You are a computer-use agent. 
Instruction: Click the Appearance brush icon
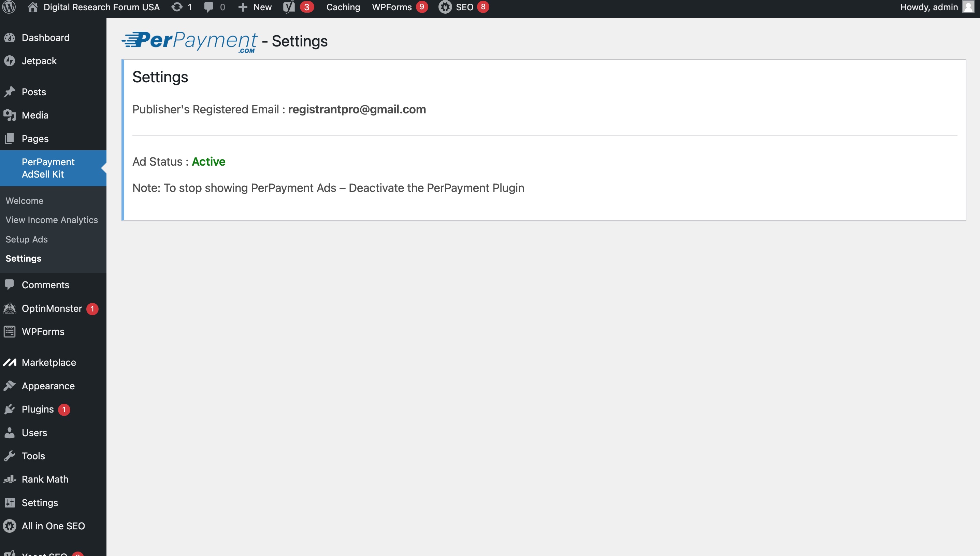pyautogui.click(x=10, y=386)
